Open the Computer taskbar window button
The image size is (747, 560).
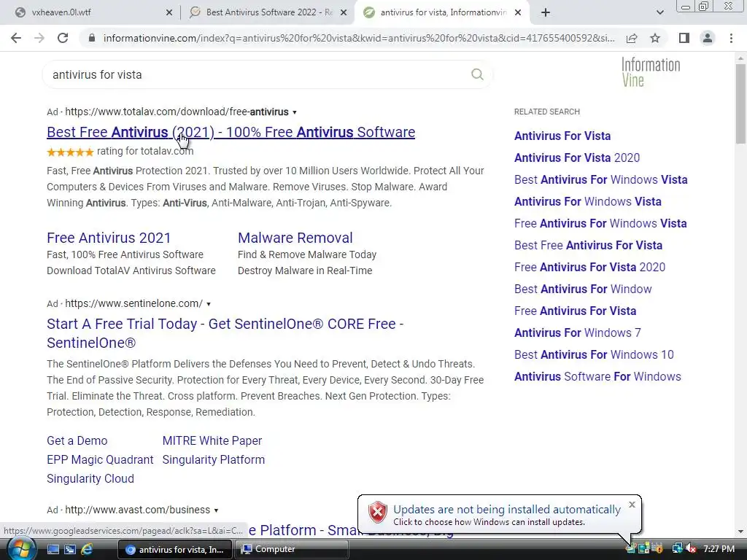point(292,550)
